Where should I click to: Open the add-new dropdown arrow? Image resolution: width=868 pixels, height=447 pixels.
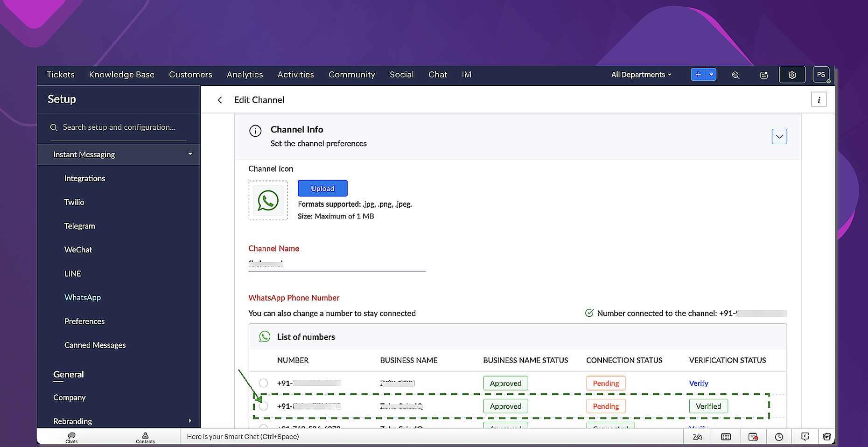[711, 75]
